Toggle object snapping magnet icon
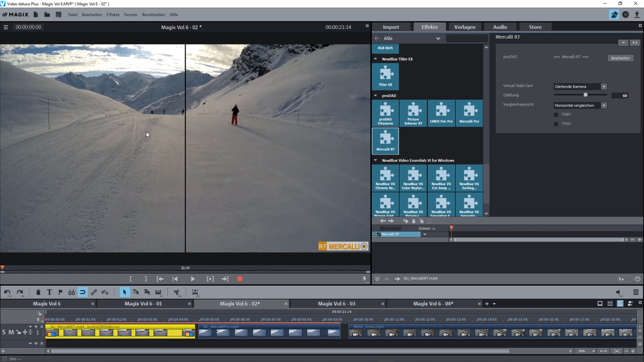 [83, 292]
